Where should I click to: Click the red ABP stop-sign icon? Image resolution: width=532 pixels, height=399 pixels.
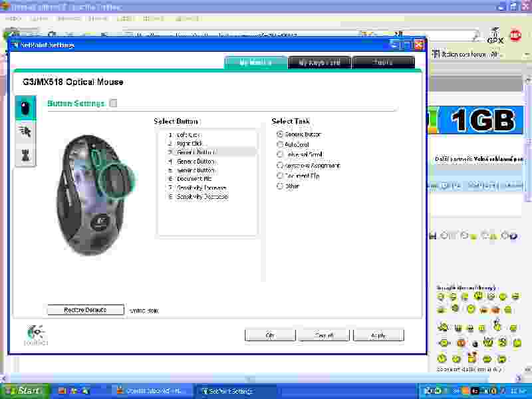(515, 35)
